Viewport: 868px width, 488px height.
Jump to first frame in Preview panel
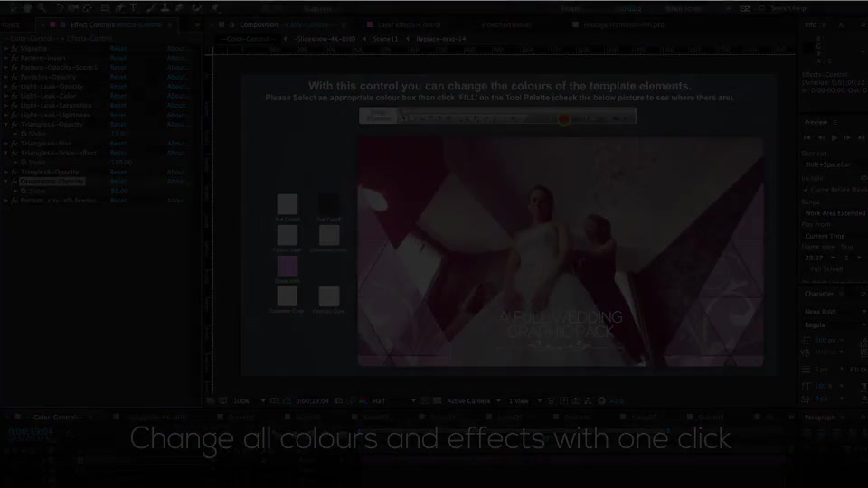[807, 137]
